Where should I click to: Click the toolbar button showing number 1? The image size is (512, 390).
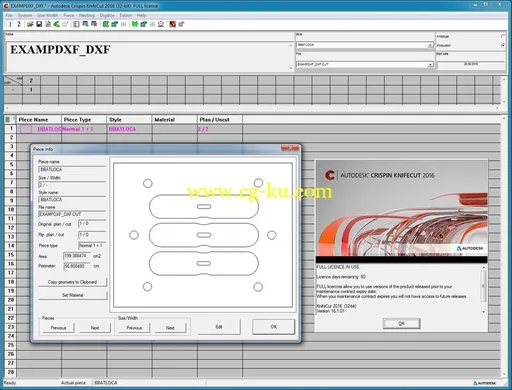tap(10, 24)
